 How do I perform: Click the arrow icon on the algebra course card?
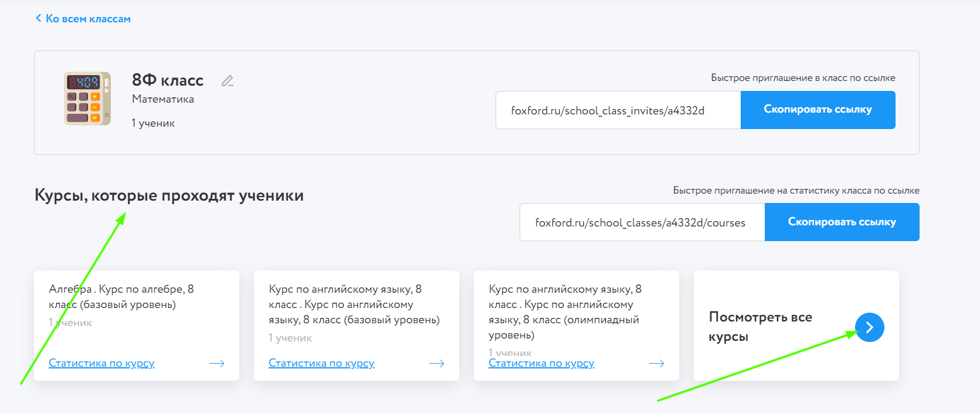coord(217,364)
